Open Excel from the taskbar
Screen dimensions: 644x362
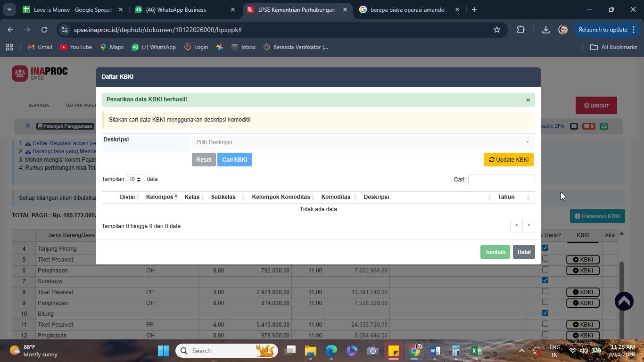click(476, 351)
